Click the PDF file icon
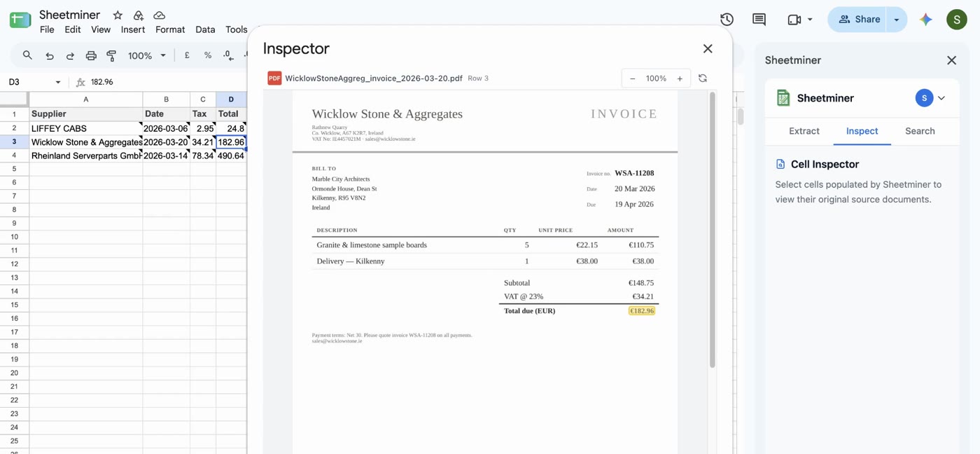The image size is (980, 454). (274, 78)
